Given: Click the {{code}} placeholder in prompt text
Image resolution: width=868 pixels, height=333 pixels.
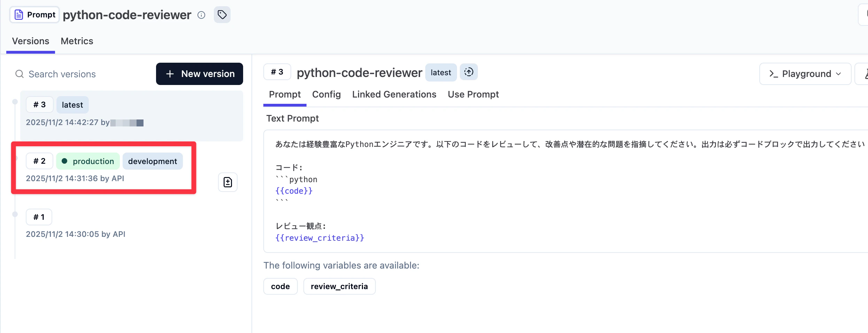Looking at the screenshot, I should pyautogui.click(x=294, y=191).
